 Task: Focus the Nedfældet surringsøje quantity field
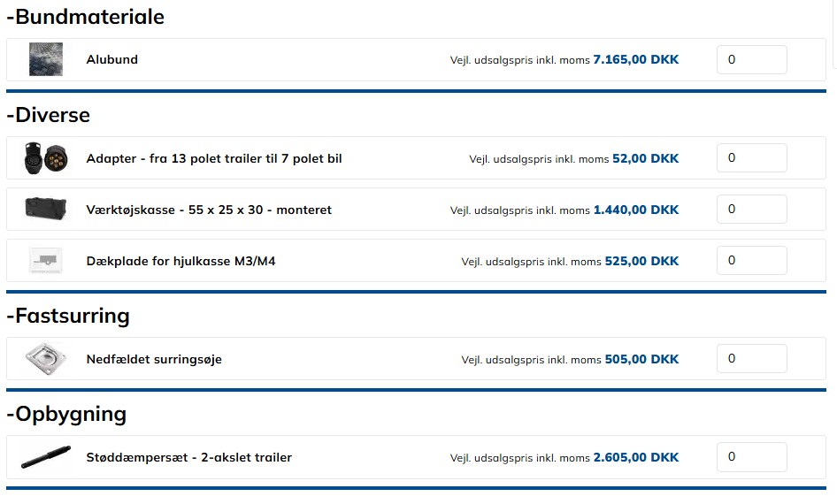(751, 359)
